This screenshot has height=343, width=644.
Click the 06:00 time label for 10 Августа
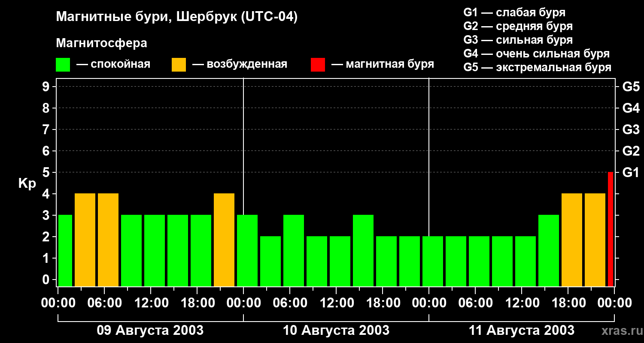click(x=290, y=303)
